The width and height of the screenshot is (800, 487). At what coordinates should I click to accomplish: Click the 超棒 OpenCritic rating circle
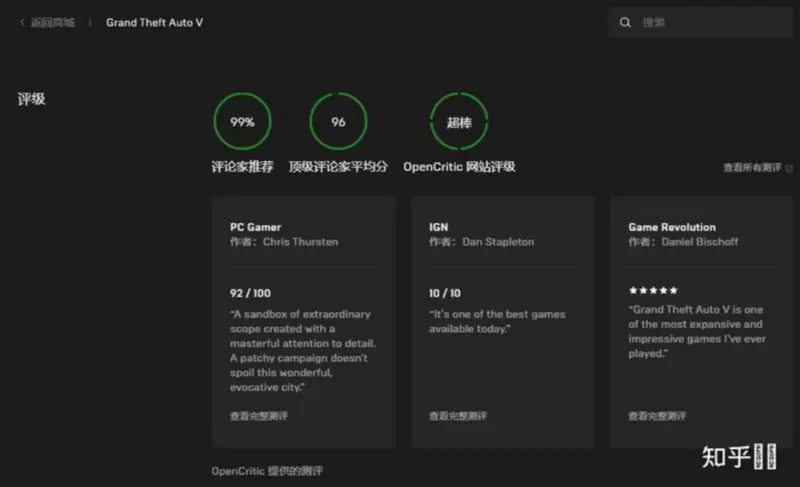point(459,121)
